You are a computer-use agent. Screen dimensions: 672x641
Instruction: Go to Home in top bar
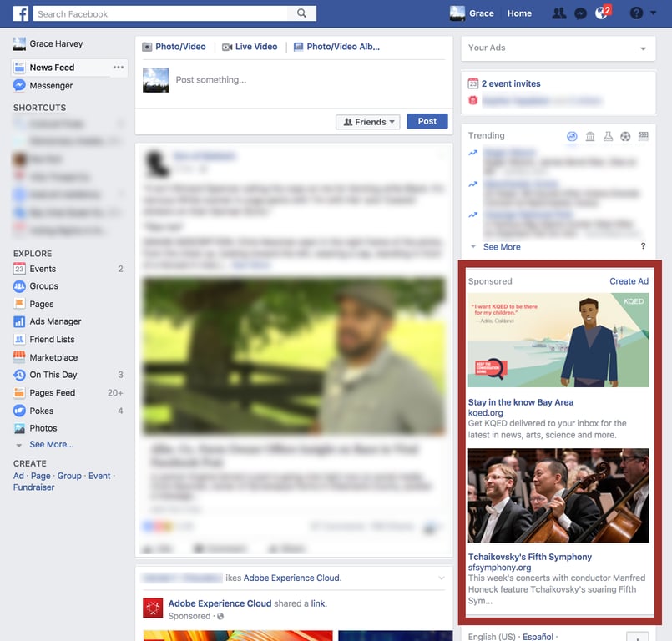(519, 13)
